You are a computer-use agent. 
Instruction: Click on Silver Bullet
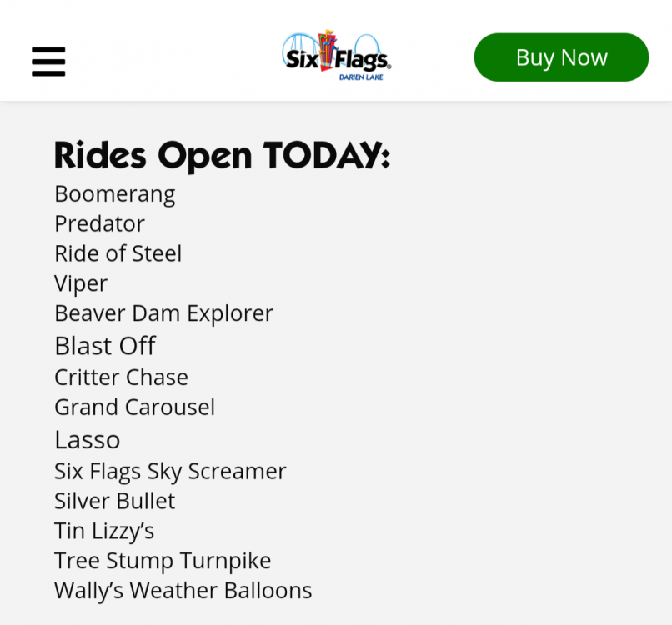[115, 501]
